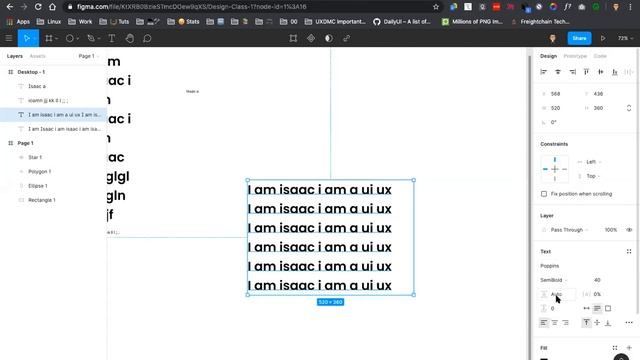
Task: Click the Align right icon
Action: [x=573, y=72]
